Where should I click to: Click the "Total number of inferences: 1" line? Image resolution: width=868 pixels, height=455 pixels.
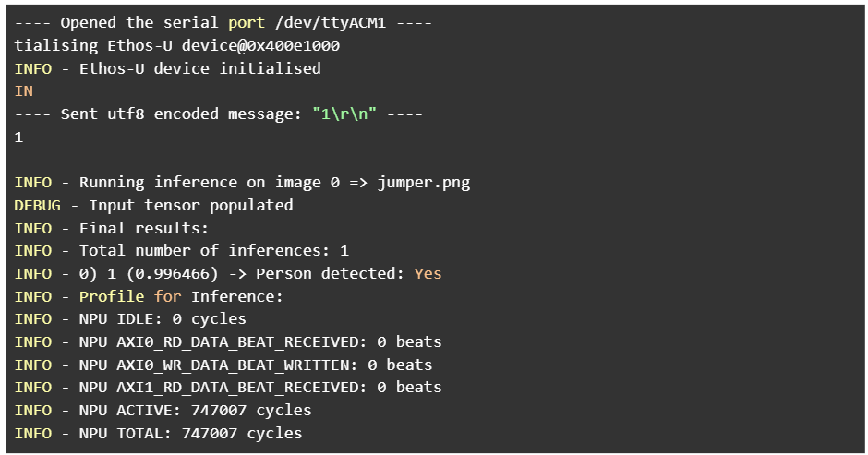[x=213, y=250]
